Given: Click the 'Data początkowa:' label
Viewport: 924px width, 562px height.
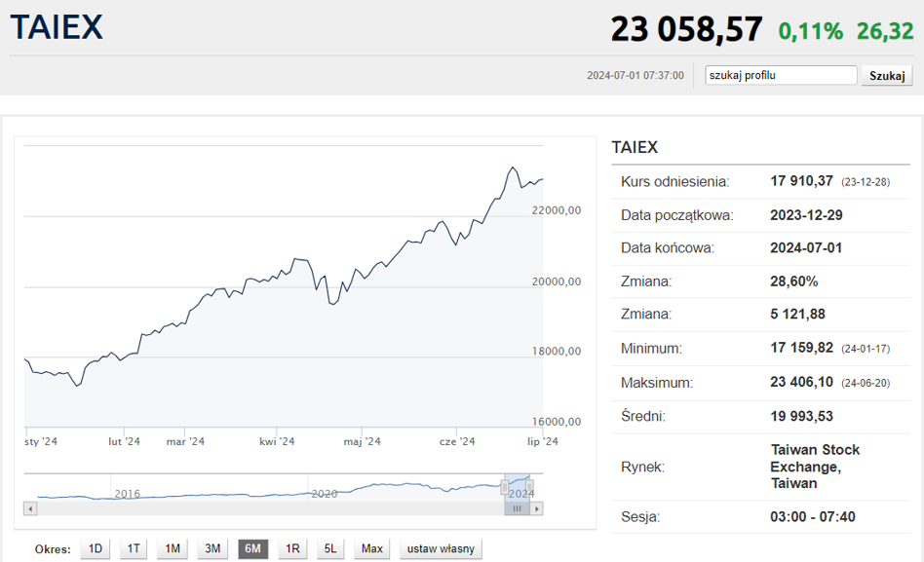Looking at the screenshot, I should click(x=677, y=215).
